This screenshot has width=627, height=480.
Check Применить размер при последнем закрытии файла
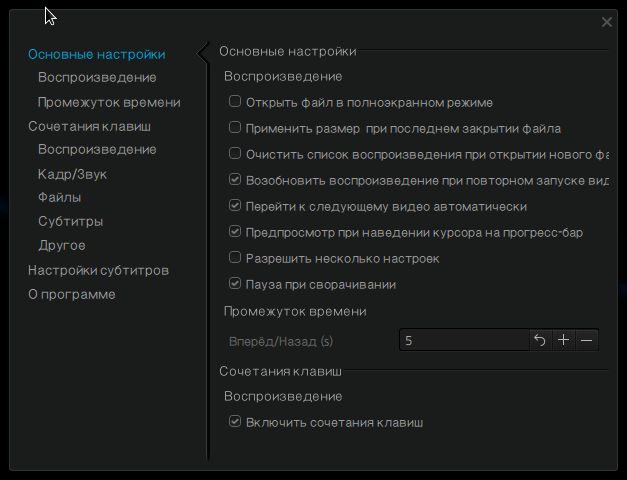coord(235,127)
